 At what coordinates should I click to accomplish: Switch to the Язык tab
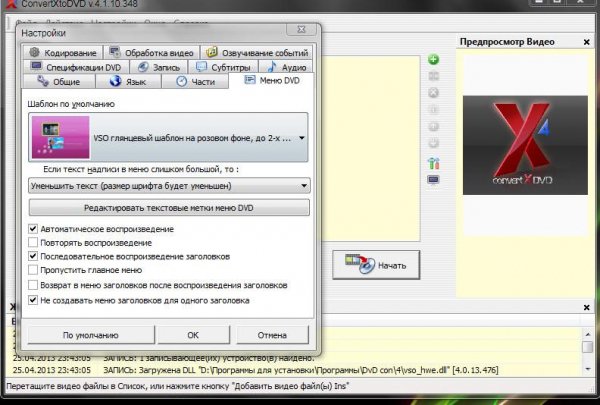[128, 82]
